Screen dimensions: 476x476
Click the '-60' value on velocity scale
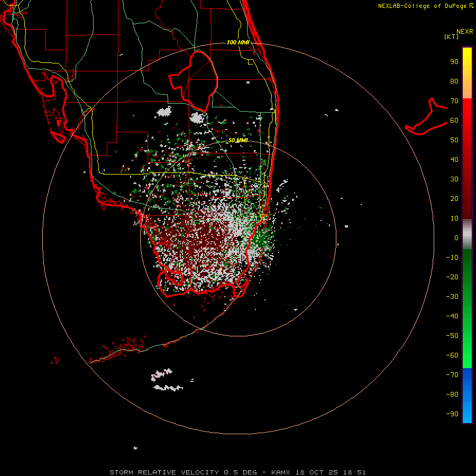pyautogui.click(x=452, y=355)
